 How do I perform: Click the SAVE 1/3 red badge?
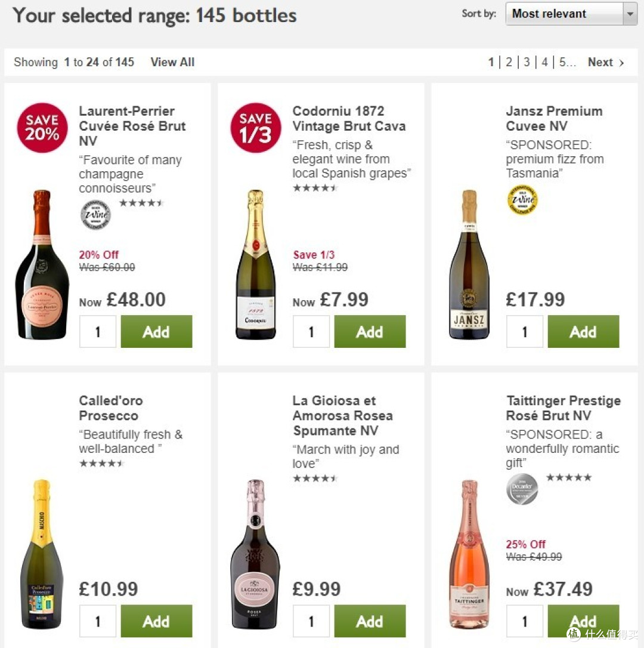[x=256, y=128]
